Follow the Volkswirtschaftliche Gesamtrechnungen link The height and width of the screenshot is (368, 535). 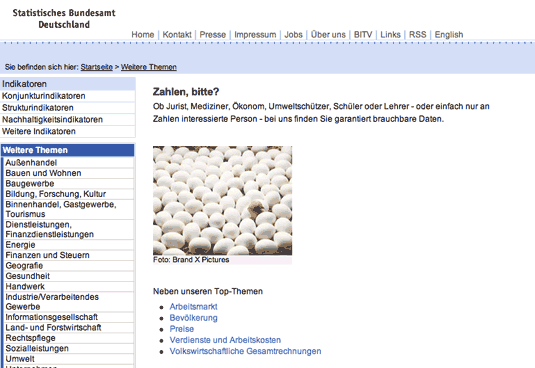(x=245, y=351)
